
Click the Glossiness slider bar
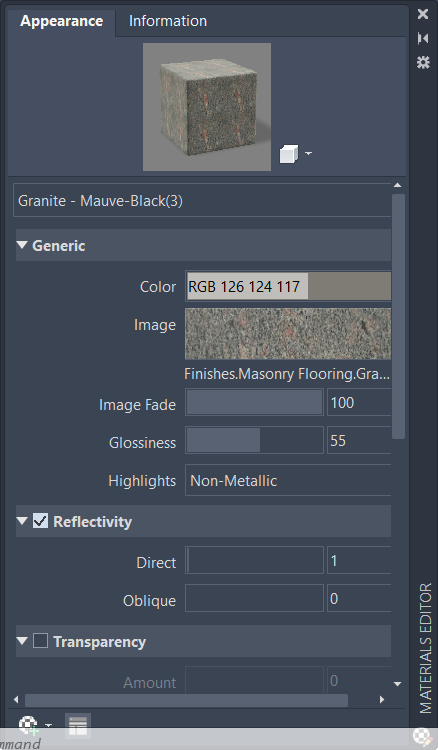point(254,440)
